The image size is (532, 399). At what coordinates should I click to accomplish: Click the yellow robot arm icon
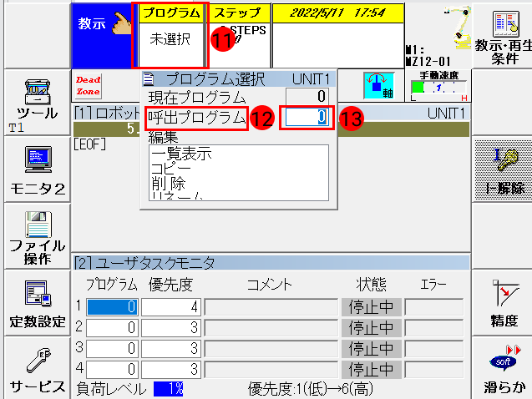tap(459, 27)
